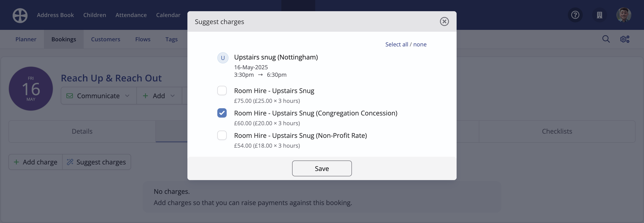
Task: Tick the Non-Profit Rate checkbox
Action: point(222,136)
